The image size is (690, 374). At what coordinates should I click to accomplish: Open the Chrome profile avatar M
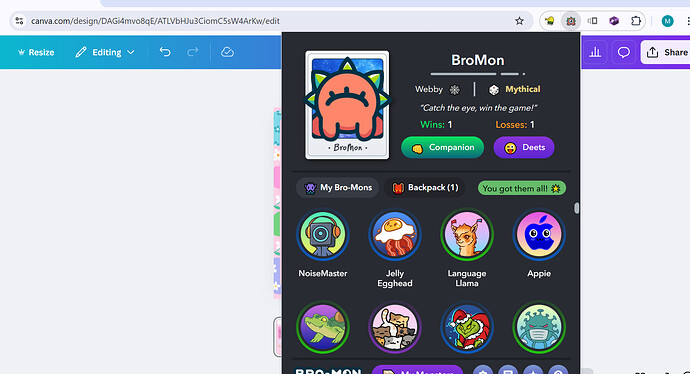point(667,21)
